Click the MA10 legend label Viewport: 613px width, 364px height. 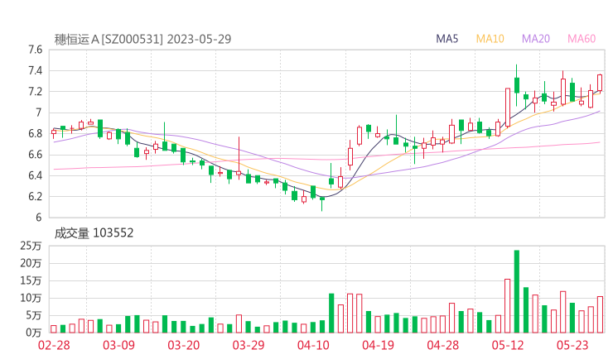pos(490,39)
